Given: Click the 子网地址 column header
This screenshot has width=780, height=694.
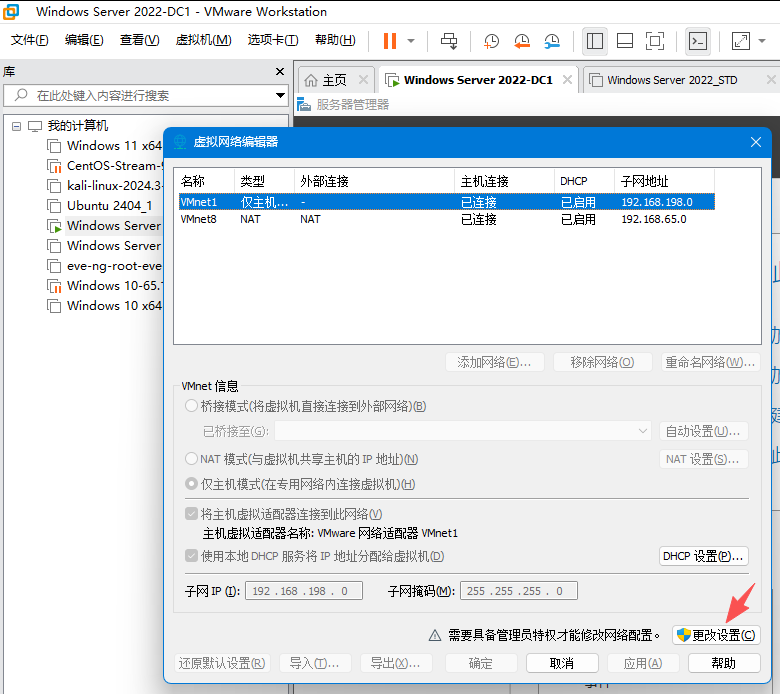Looking at the screenshot, I should [664, 181].
